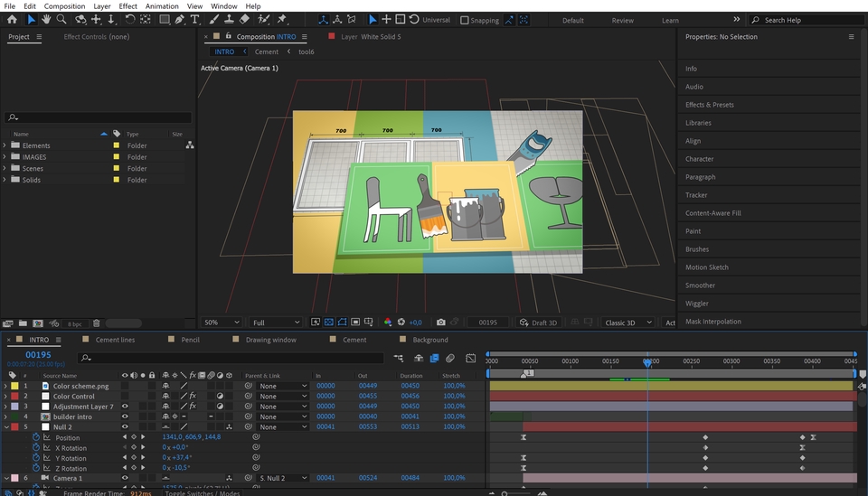Open the Graph Editor in timeline
The width and height of the screenshot is (868, 496).
coord(470,359)
